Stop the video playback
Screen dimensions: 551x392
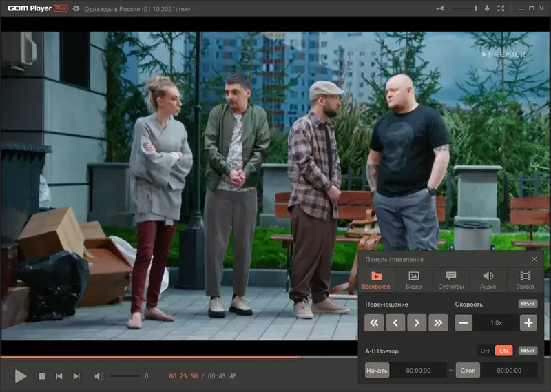click(41, 376)
